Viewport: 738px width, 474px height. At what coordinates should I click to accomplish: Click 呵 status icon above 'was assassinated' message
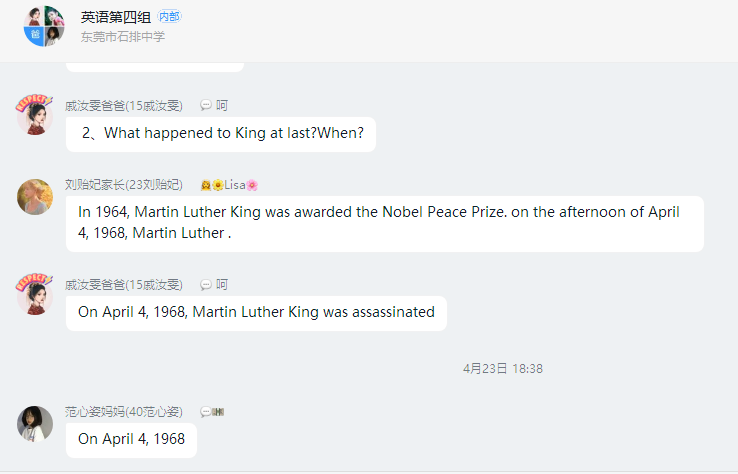pyautogui.click(x=214, y=284)
